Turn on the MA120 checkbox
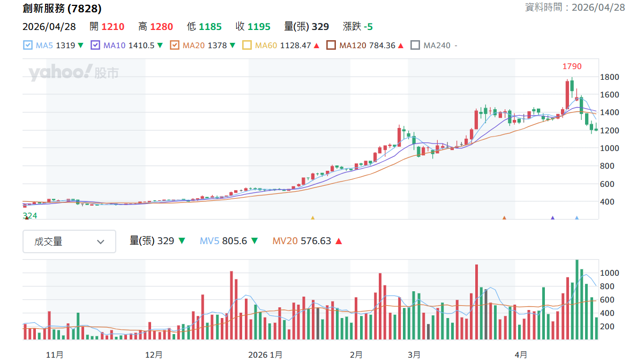The width and height of the screenshot is (644, 363). coord(331,46)
